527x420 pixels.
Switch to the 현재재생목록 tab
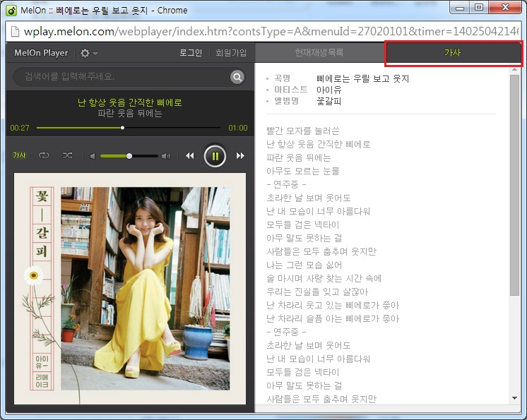point(319,53)
